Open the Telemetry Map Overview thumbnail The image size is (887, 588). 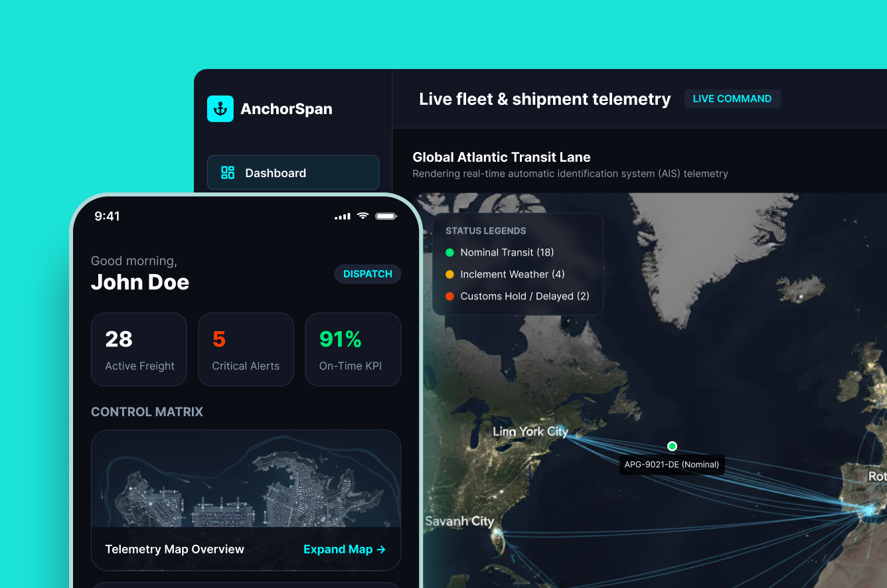pyautogui.click(x=246, y=500)
